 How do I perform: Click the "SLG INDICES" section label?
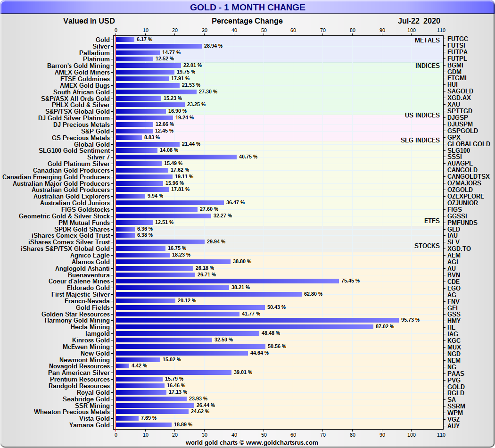[420, 140]
